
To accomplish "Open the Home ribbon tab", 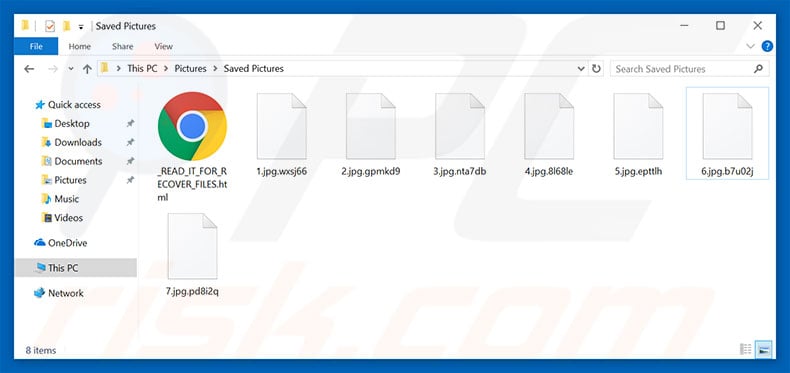I will pos(80,46).
